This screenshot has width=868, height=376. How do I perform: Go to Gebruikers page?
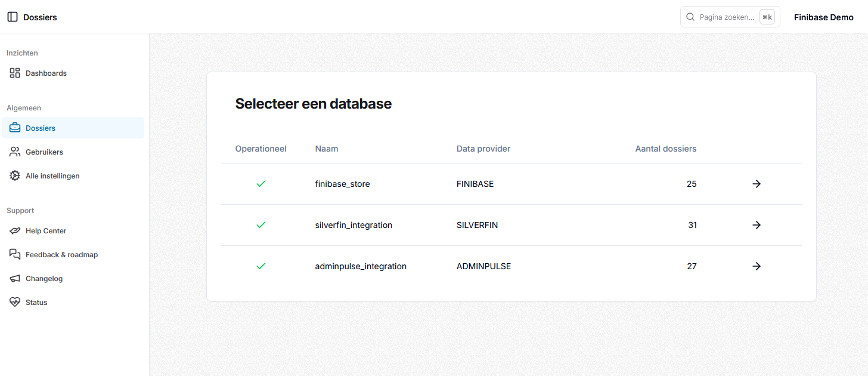click(73, 152)
